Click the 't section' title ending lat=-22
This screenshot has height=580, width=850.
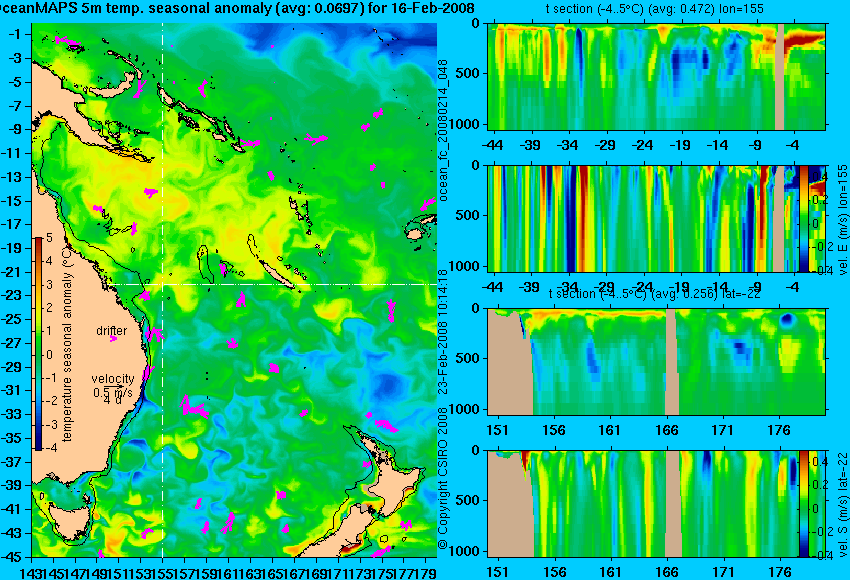(x=654, y=294)
